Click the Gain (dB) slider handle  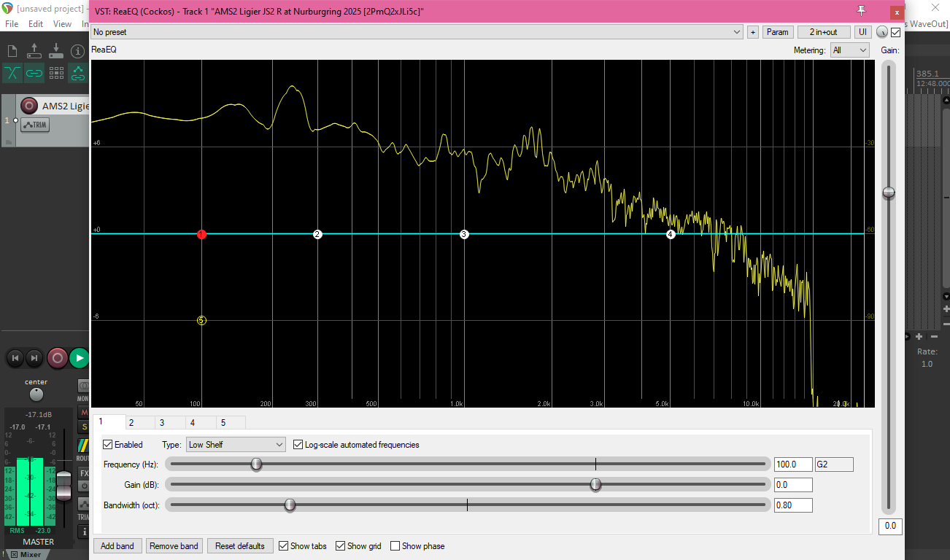595,484
